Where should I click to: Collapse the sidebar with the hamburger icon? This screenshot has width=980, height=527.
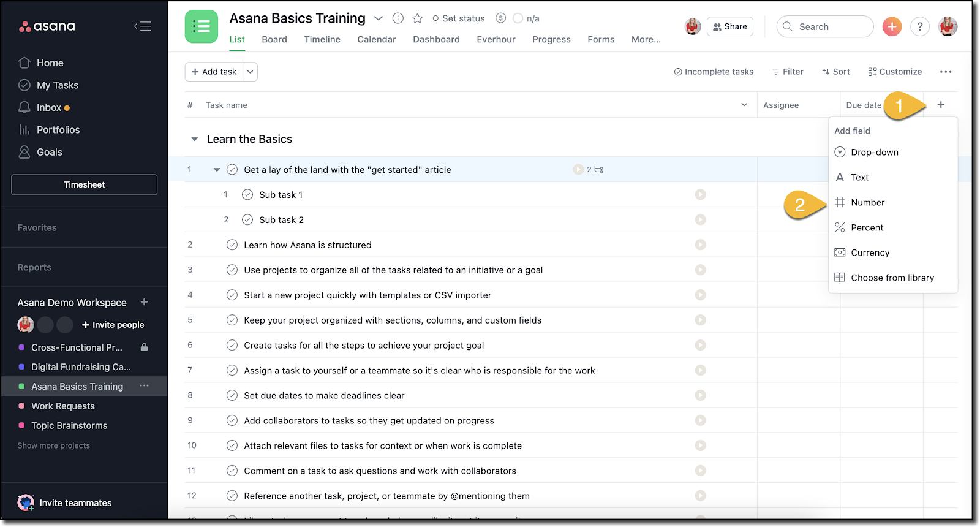(x=143, y=26)
